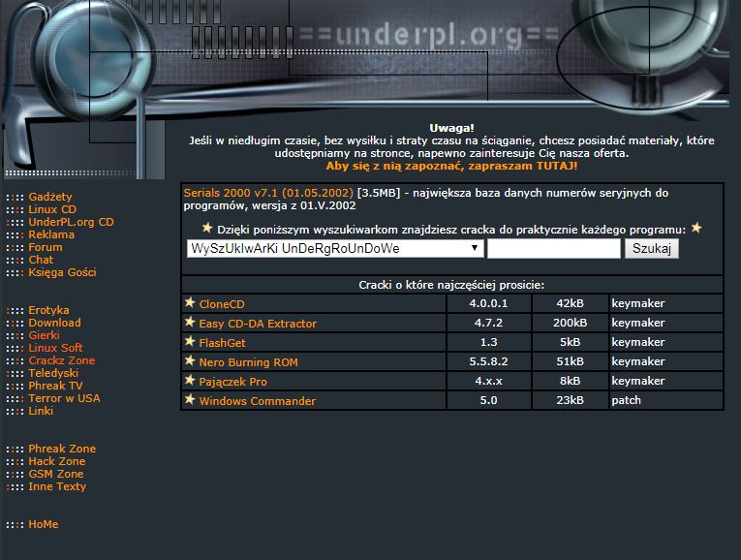Focus the crack search text field
This screenshot has height=560, width=741.
pos(553,249)
